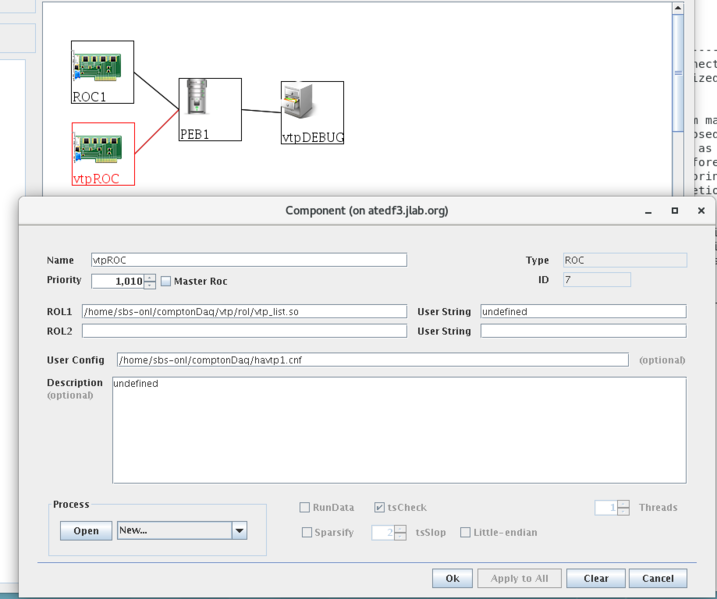Screen dimensions: 717x599
Task: Open the Process combo box showing New...
Action: click(x=182, y=530)
